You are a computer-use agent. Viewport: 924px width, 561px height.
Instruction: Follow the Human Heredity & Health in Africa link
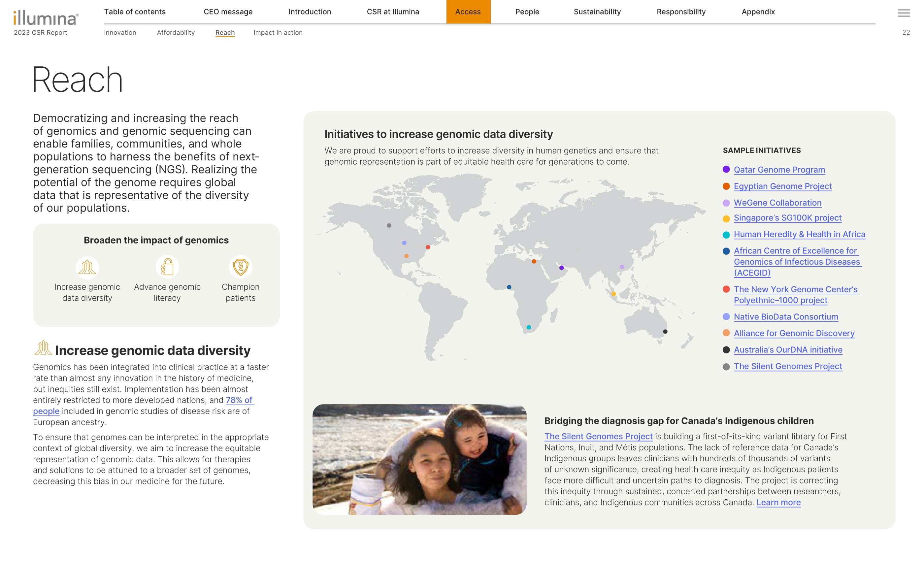pyautogui.click(x=799, y=234)
